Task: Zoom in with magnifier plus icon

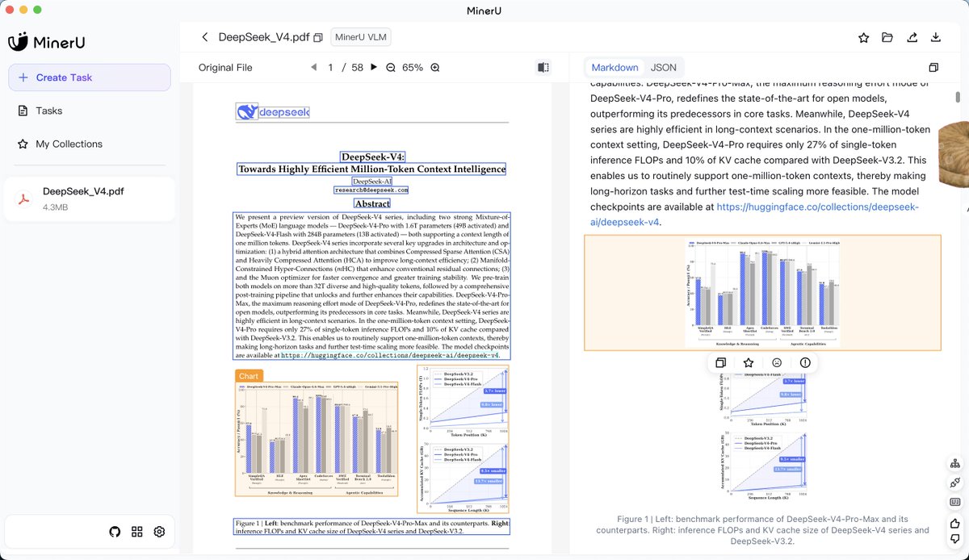Action: click(x=435, y=68)
